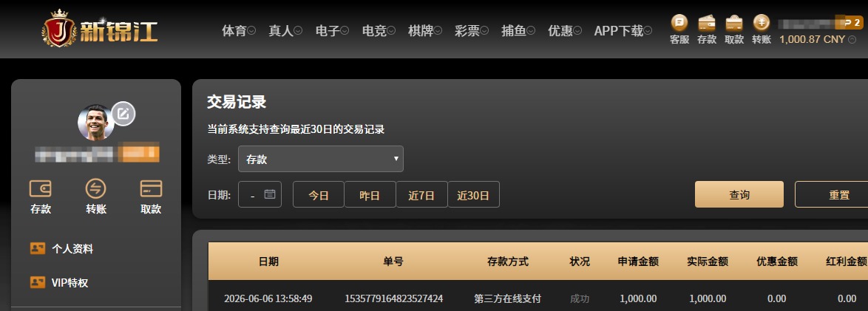
Task: Click the 交易记录 heading
Action: tap(237, 102)
